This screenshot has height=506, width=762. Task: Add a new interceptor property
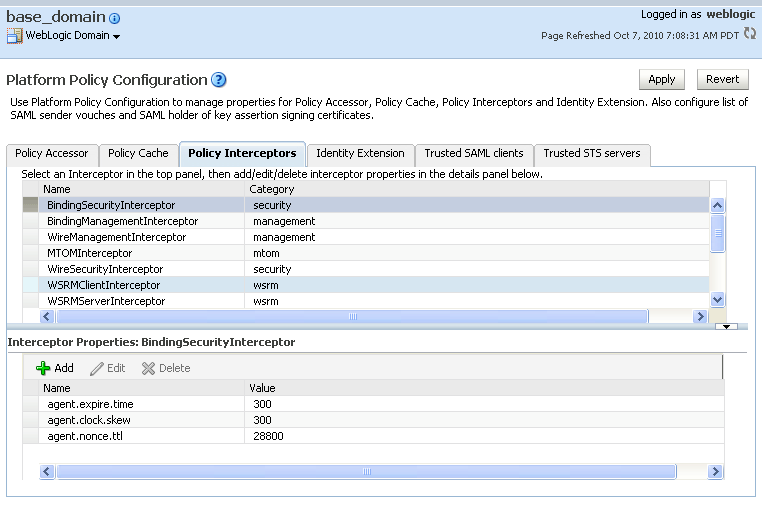[x=54, y=368]
